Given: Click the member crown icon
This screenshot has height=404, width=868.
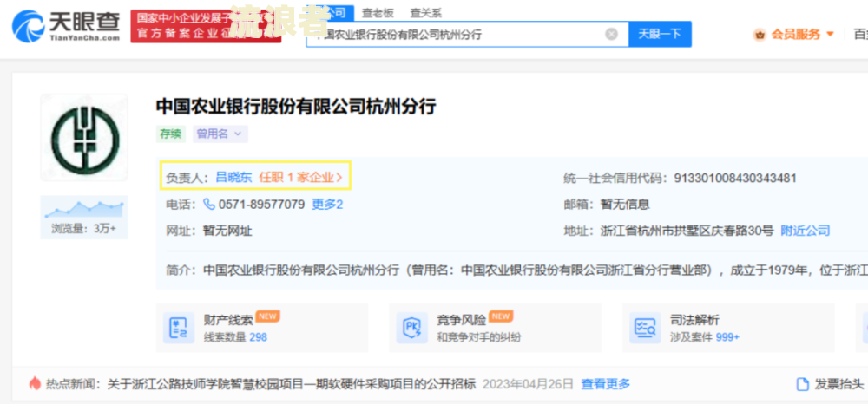Looking at the screenshot, I should point(759,35).
